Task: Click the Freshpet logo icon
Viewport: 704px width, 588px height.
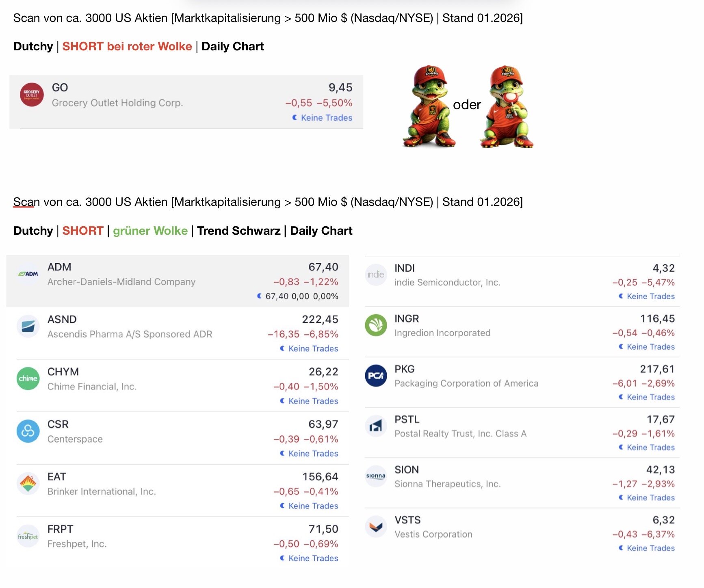Action: [28, 536]
